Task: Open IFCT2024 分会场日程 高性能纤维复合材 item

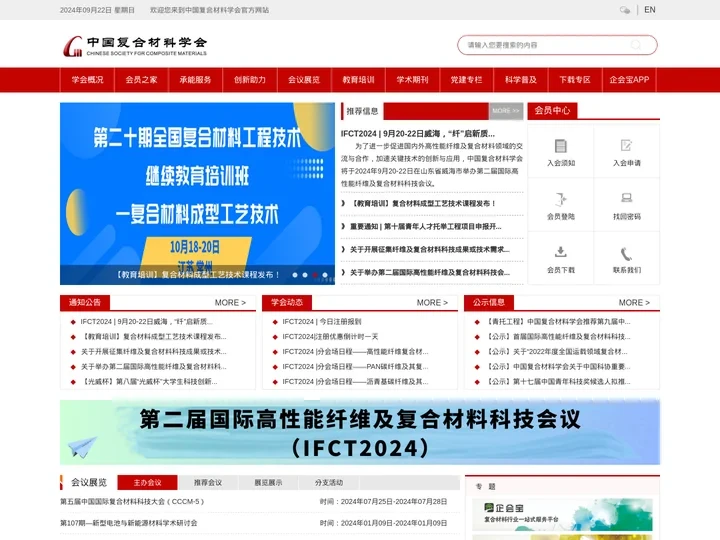Action: tap(355, 352)
